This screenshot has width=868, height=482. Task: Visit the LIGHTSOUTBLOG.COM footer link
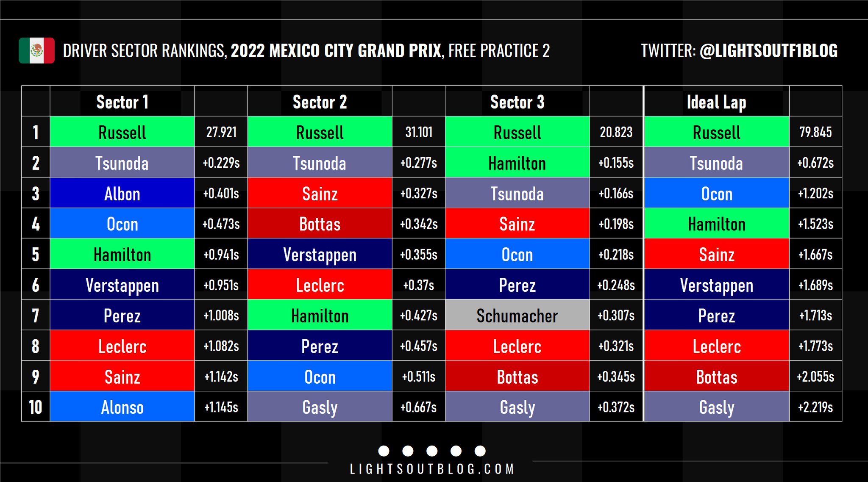(432, 469)
